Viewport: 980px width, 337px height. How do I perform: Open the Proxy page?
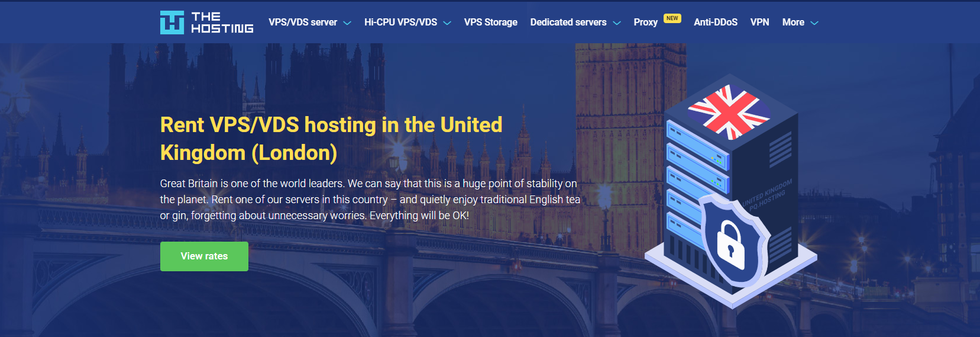[x=646, y=23]
